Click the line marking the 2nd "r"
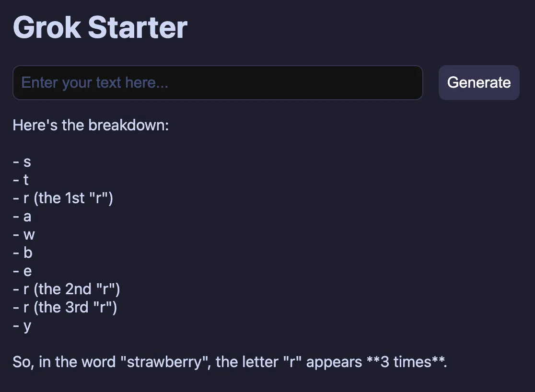 click(x=66, y=289)
